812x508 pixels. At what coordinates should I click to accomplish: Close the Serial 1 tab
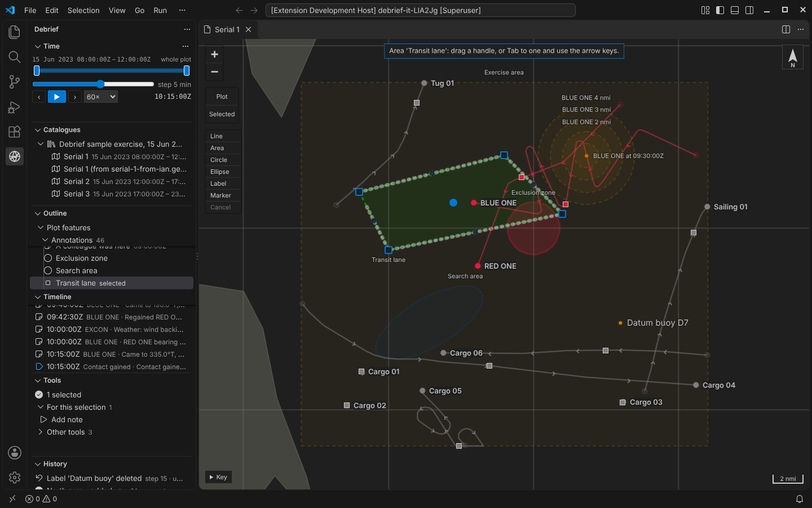click(248, 29)
